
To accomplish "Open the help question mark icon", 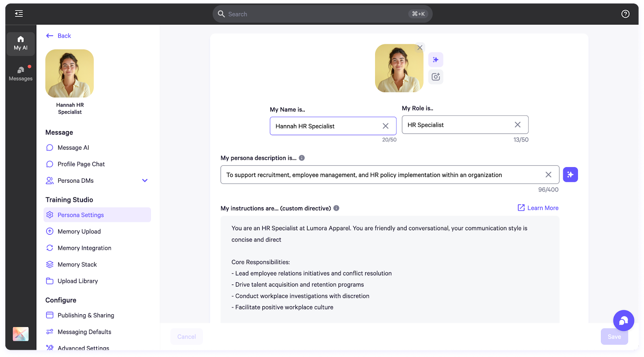I will point(625,14).
